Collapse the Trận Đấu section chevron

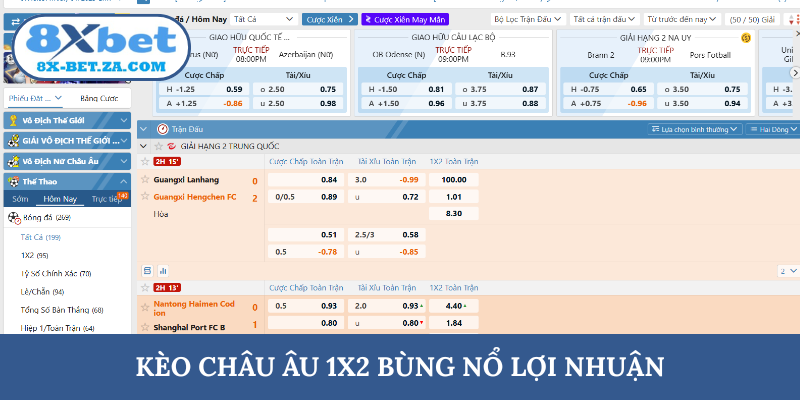[143, 129]
